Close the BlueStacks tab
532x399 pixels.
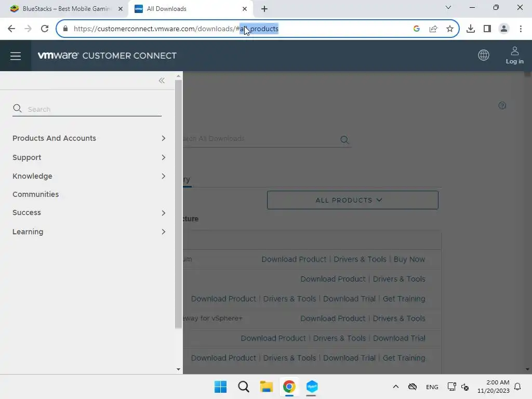click(121, 9)
